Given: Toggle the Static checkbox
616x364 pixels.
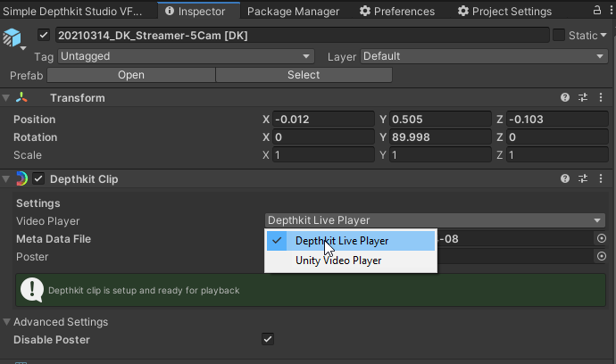Looking at the screenshot, I should click(x=559, y=35).
